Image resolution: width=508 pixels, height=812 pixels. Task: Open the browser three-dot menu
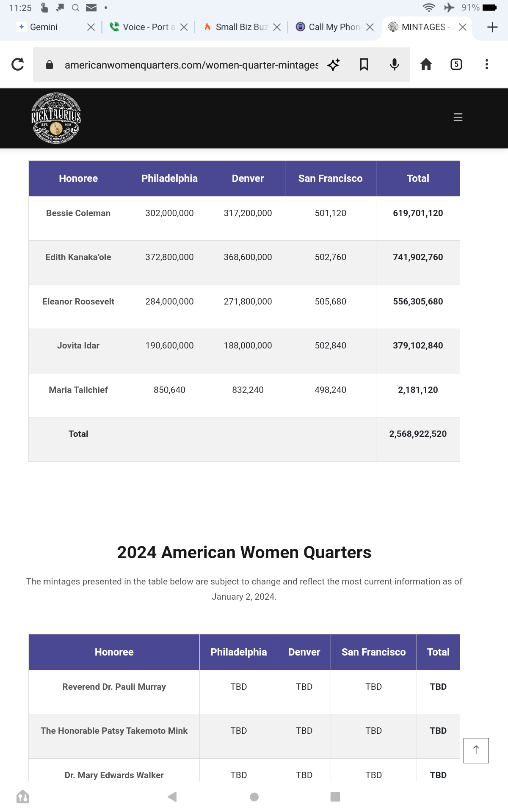click(x=486, y=64)
